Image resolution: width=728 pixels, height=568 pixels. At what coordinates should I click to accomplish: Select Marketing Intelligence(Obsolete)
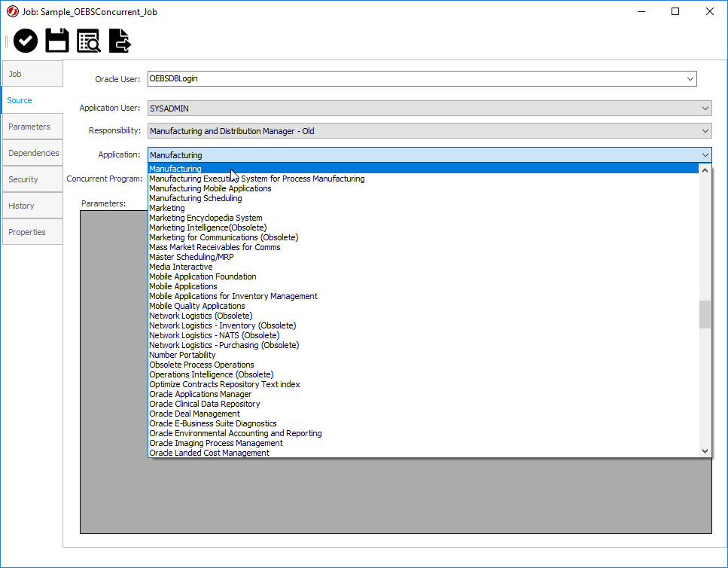423,228
